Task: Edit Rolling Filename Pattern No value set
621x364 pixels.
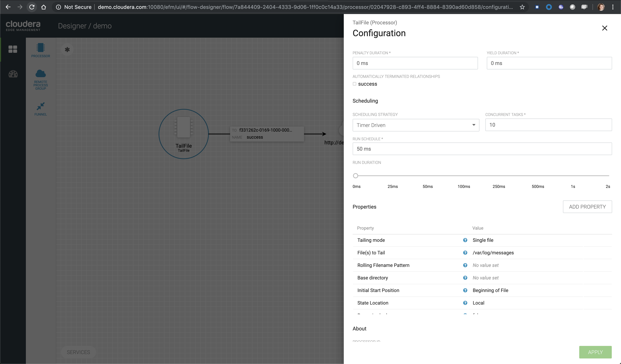Action: tap(486, 265)
